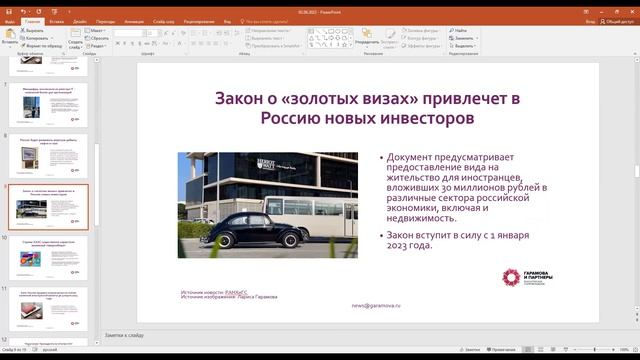Click slide title about золотых визах
Viewport: 640px width, 360px height.
[367, 108]
